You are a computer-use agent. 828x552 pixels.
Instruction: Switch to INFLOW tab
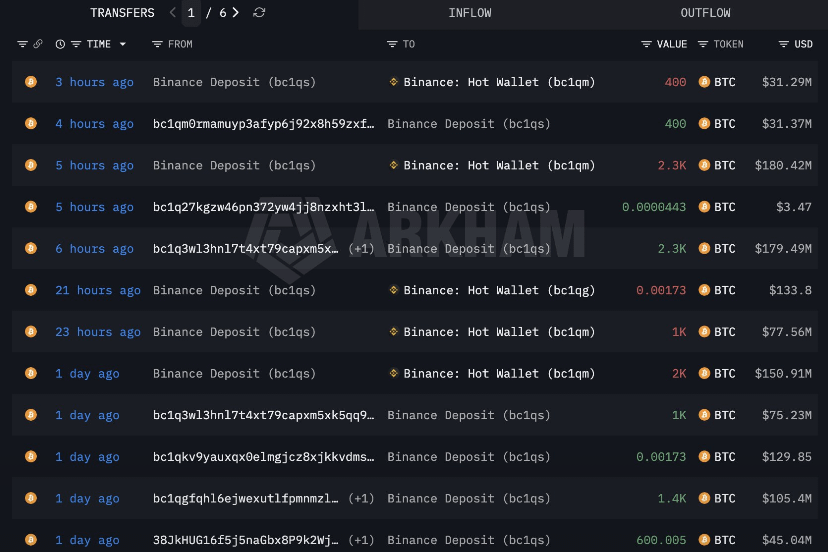click(470, 13)
